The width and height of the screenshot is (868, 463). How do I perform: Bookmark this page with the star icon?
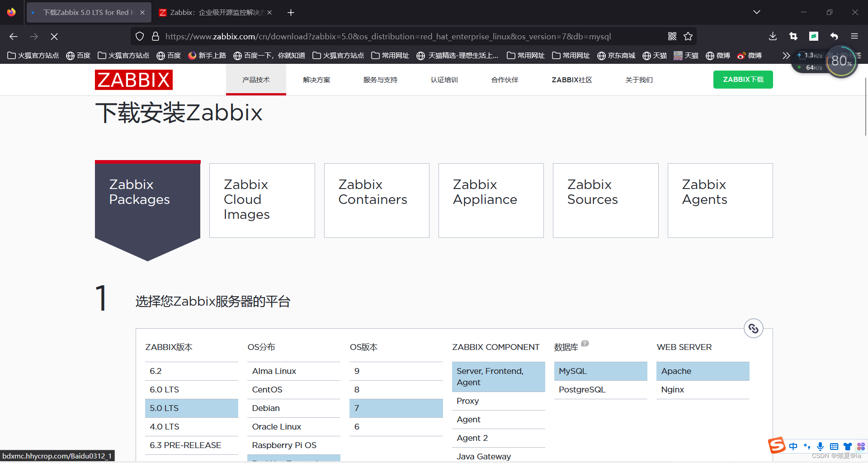click(x=688, y=36)
